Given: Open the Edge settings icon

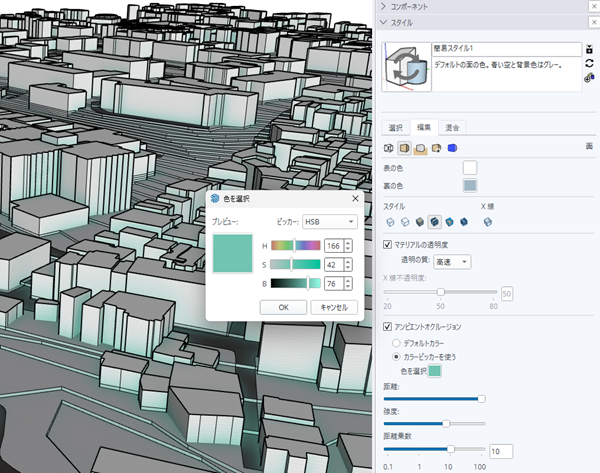Looking at the screenshot, I should (390, 148).
